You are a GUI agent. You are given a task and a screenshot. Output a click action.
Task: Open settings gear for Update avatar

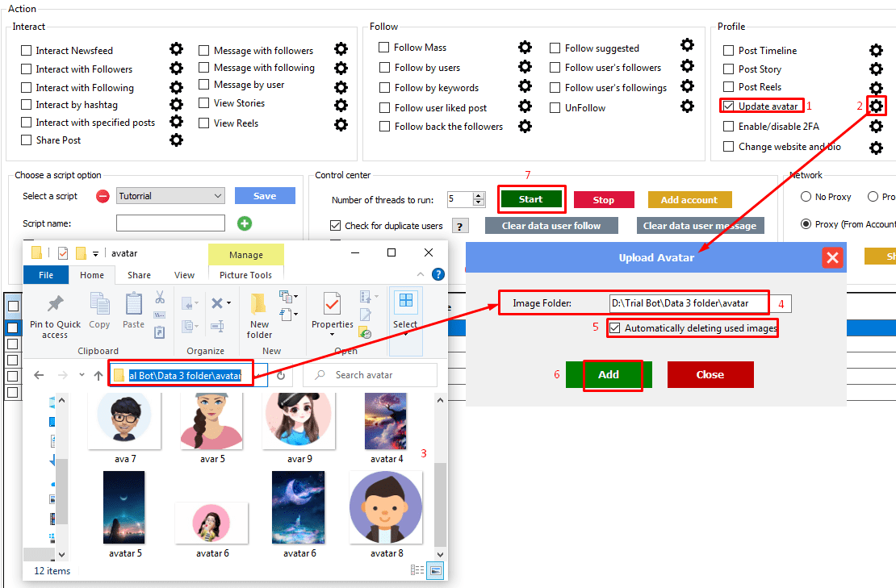click(x=876, y=106)
